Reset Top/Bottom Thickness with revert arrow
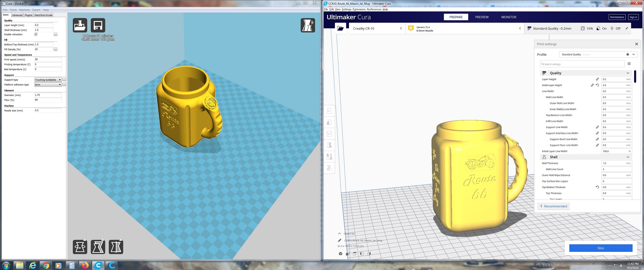This screenshot has height=270, width=644. coord(597,187)
